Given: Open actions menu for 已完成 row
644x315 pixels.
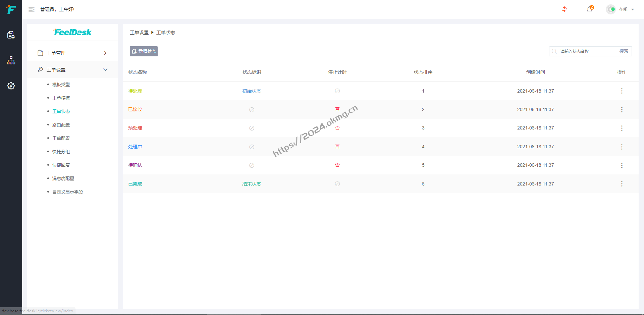Looking at the screenshot, I should coord(622,184).
